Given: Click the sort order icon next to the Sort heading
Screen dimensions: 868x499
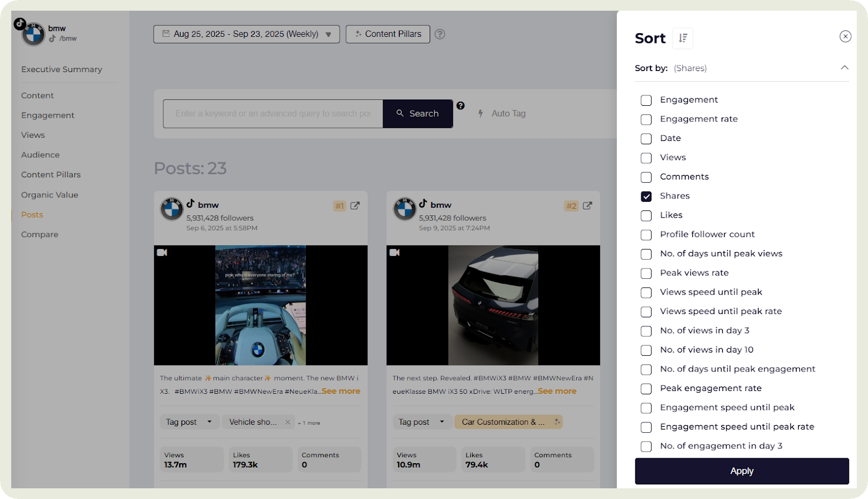Looking at the screenshot, I should click(x=683, y=38).
